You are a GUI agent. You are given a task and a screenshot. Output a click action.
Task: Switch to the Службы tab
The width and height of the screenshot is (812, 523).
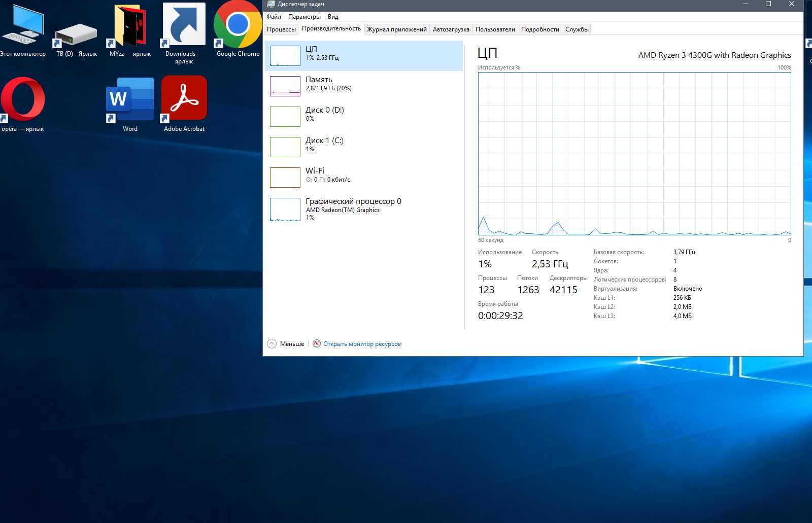click(577, 29)
